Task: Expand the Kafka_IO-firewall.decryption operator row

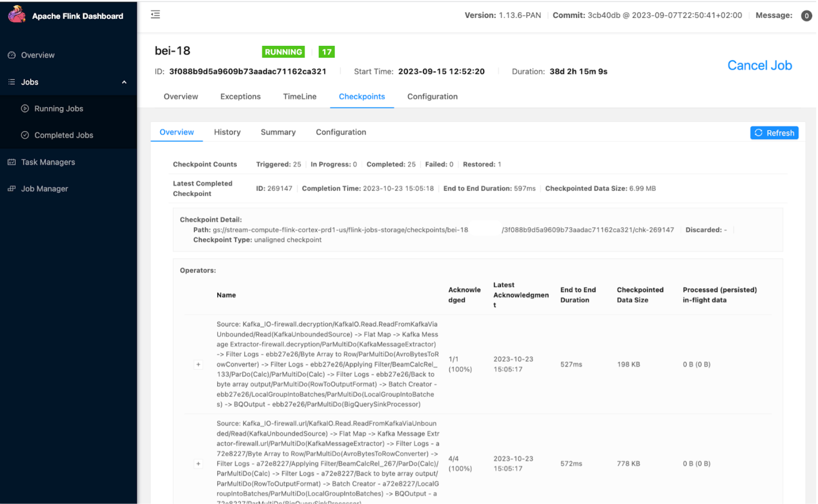Action: pyautogui.click(x=199, y=364)
